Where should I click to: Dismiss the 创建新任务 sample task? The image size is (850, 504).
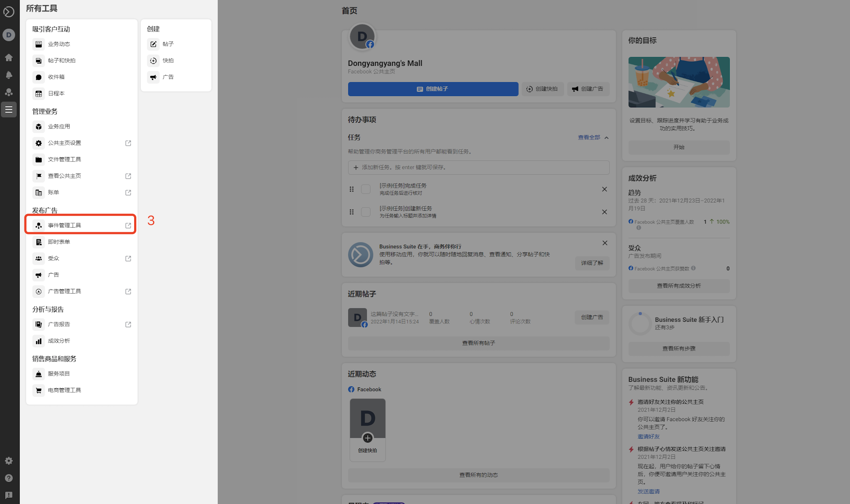coord(604,212)
